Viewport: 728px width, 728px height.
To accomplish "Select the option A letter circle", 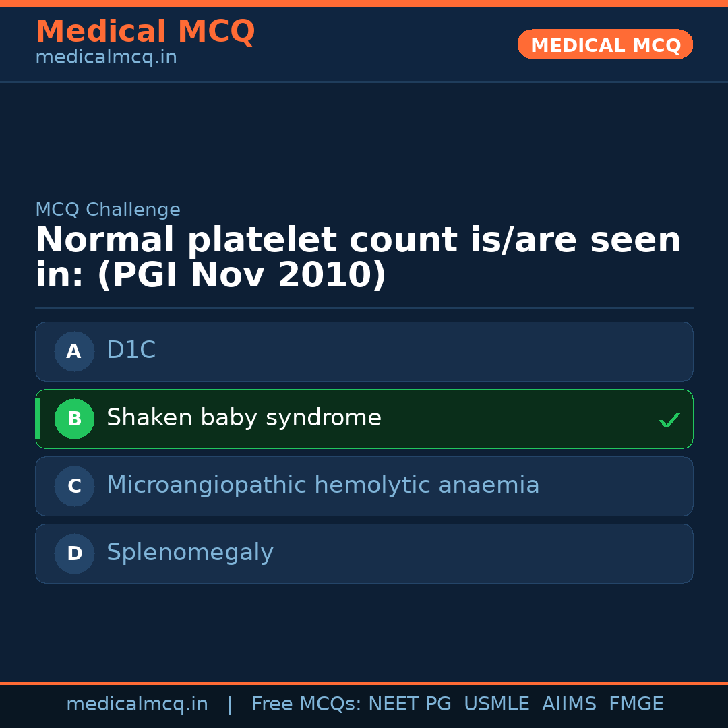I will (74, 351).
